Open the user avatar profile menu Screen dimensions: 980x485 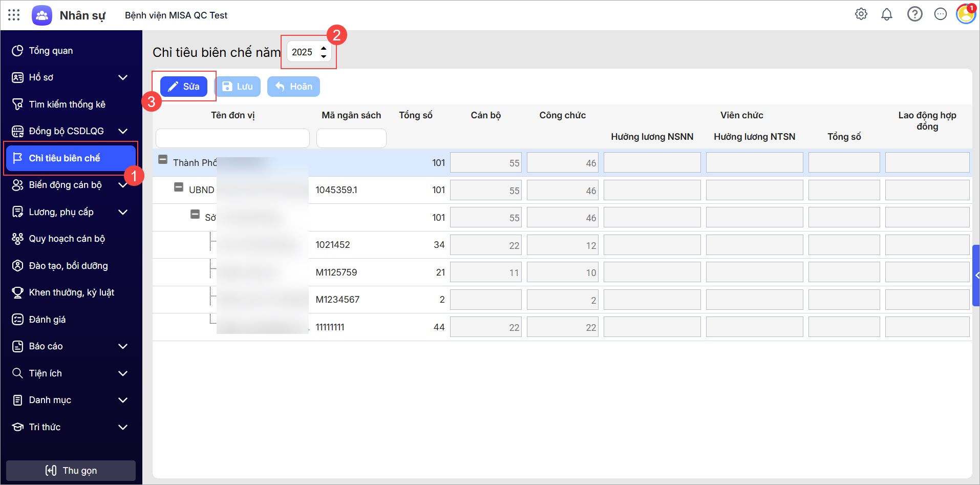click(966, 14)
